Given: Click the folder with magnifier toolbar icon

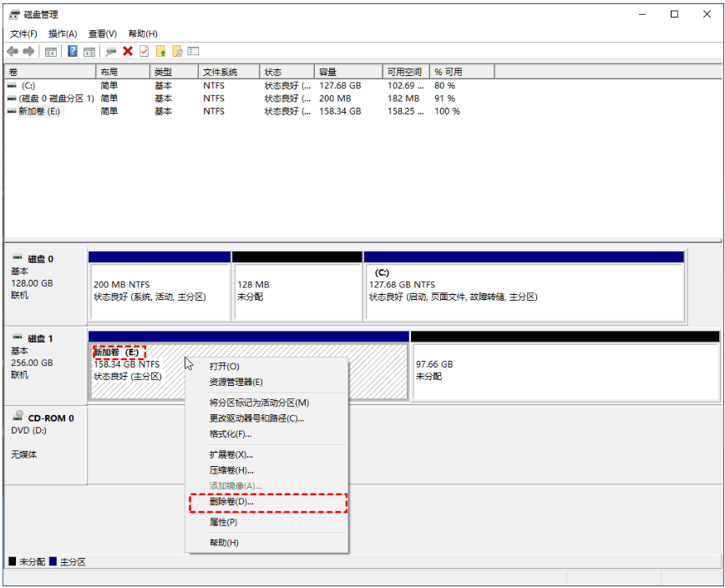Looking at the screenshot, I should point(177,52).
